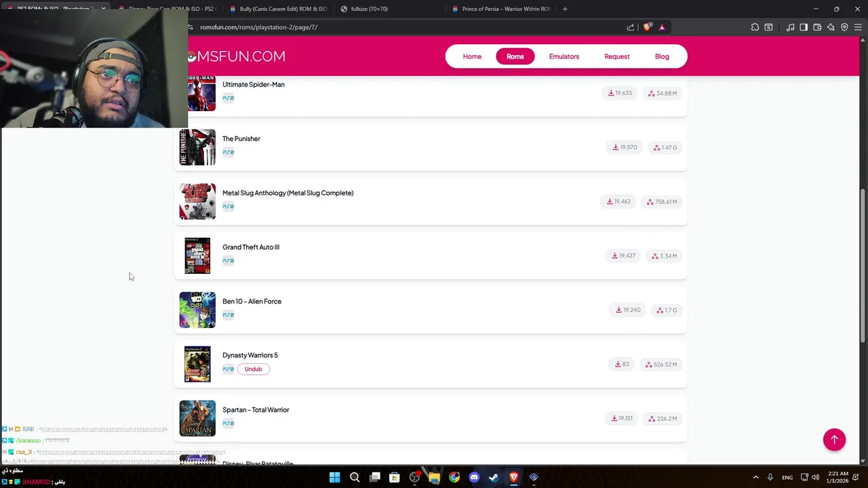Image resolution: width=868 pixels, height=488 pixels.
Task: Open Ben 10 – Alien Force game link
Action: click(252, 301)
